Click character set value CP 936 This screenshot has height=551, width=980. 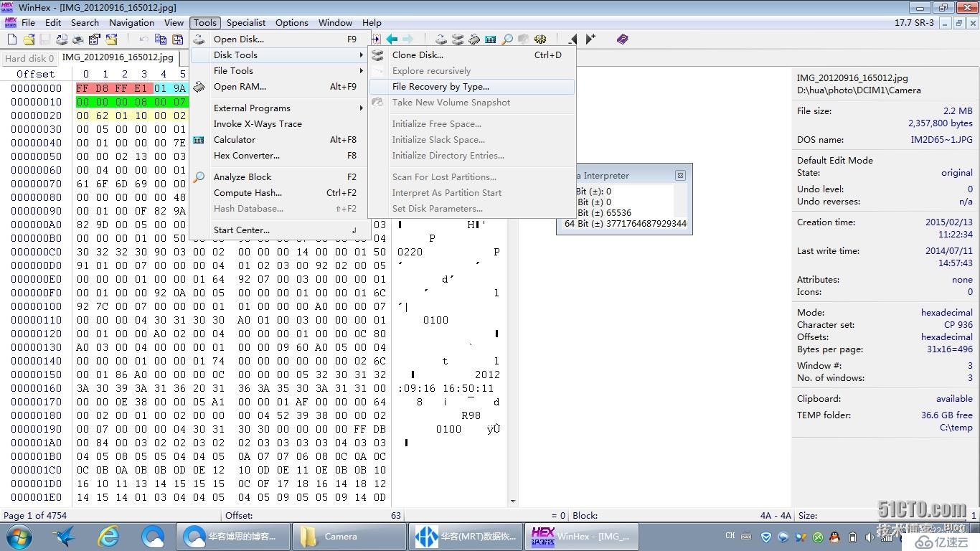coord(958,325)
